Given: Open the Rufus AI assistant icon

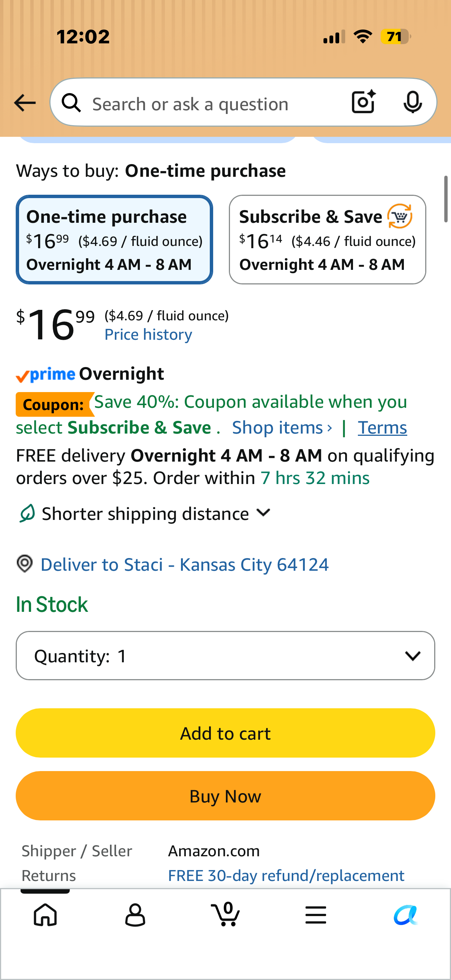Looking at the screenshot, I should [406, 915].
